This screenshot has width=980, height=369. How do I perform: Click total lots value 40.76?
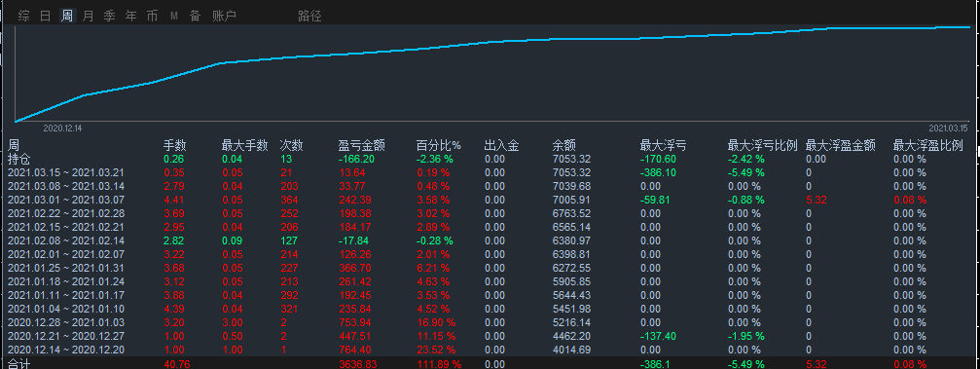177,364
